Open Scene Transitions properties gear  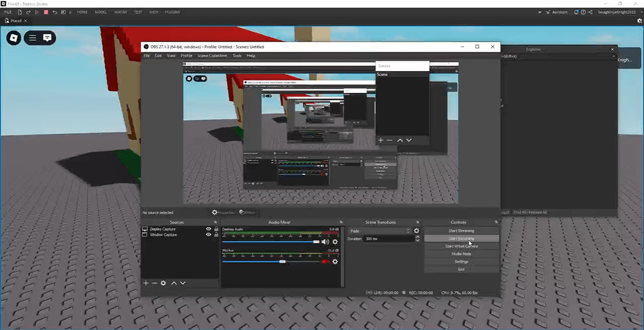point(416,231)
